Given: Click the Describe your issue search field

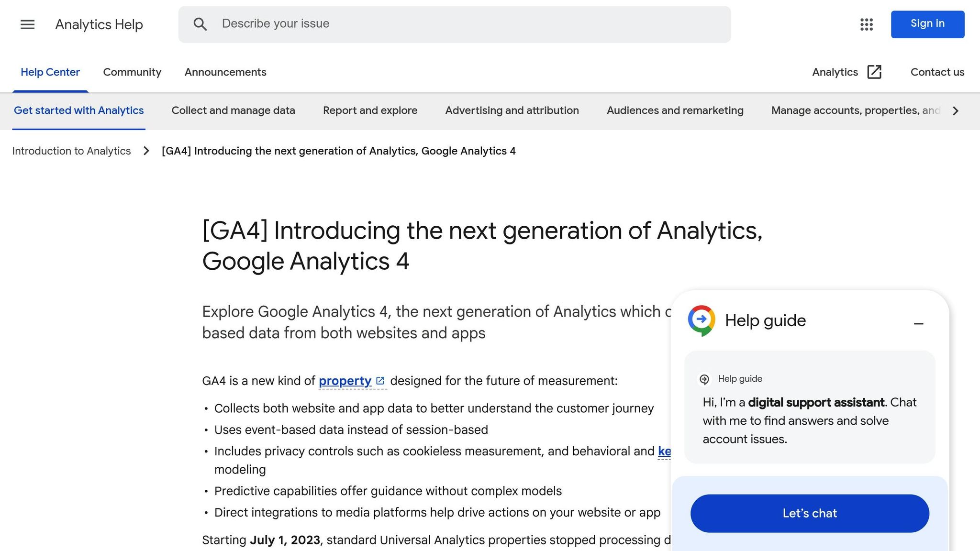Looking at the screenshot, I should point(431,24).
